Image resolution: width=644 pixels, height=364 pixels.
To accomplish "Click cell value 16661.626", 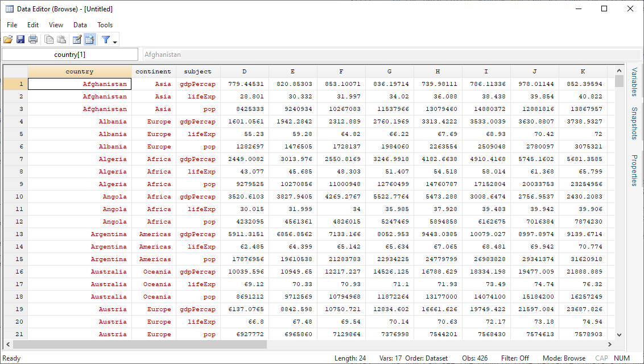I will pyautogui.click(x=439, y=309).
